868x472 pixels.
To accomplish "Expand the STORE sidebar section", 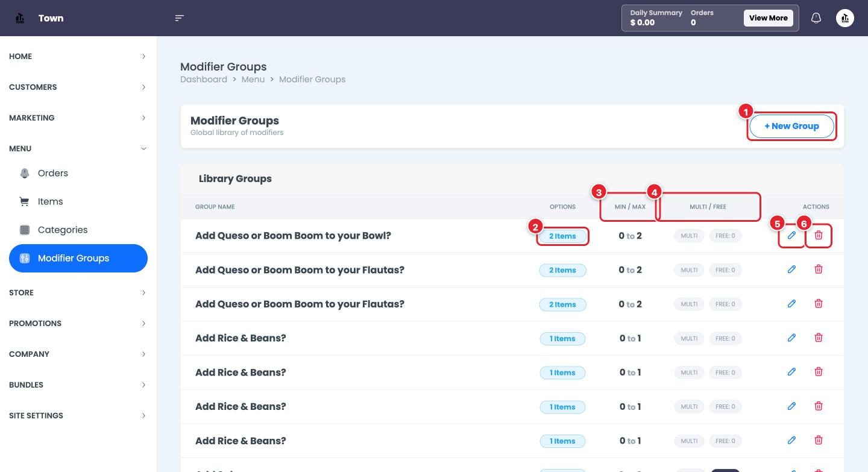I will coord(78,292).
